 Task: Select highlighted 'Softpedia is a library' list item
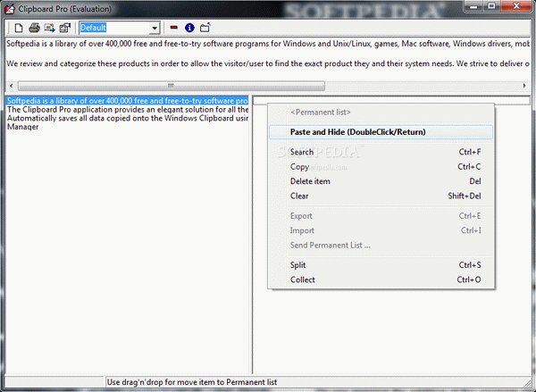127,101
